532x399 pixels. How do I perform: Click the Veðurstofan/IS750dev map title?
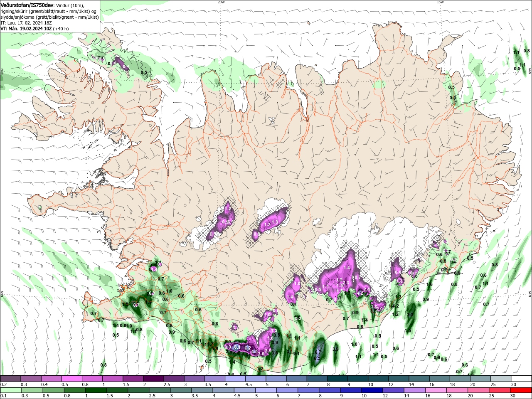[x=27, y=5]
